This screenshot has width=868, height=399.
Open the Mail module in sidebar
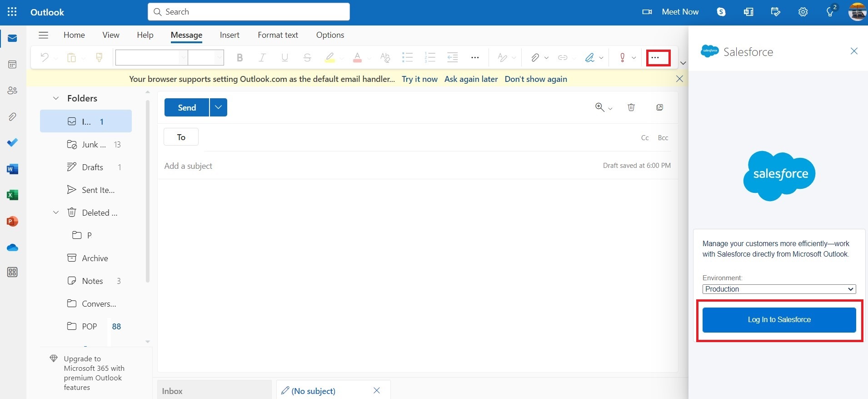[12, 38]
